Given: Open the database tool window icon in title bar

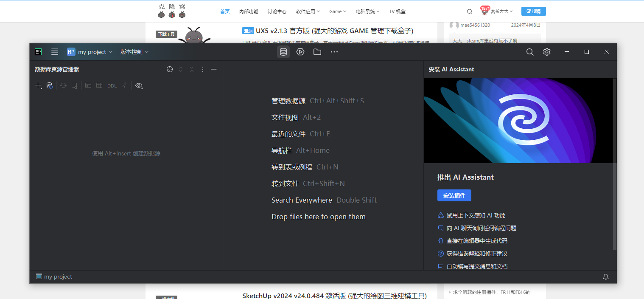Looking at the screenshot, I should (283, 52).
